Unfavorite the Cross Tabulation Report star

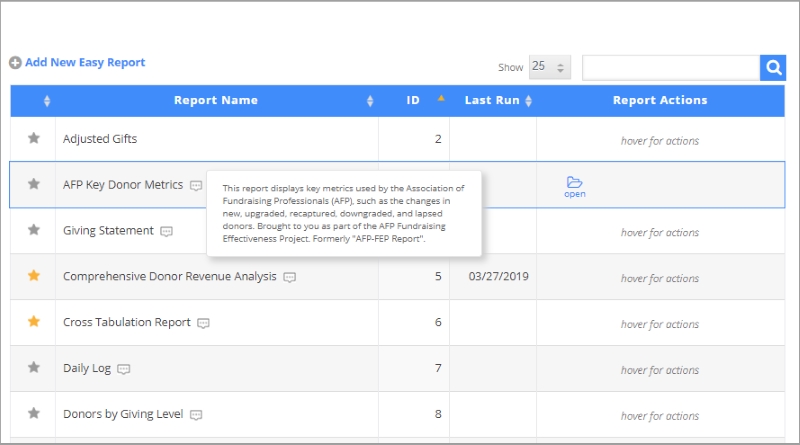tap(34, 321)
